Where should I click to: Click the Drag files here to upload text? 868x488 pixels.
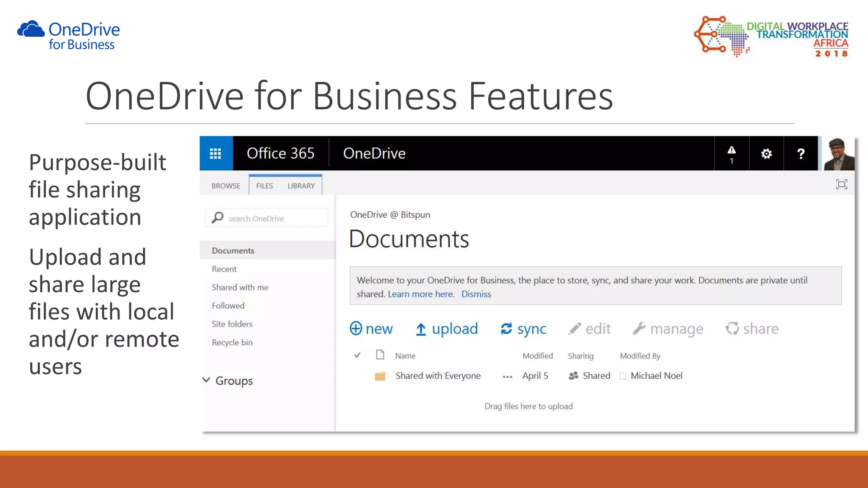pos(529,406)
